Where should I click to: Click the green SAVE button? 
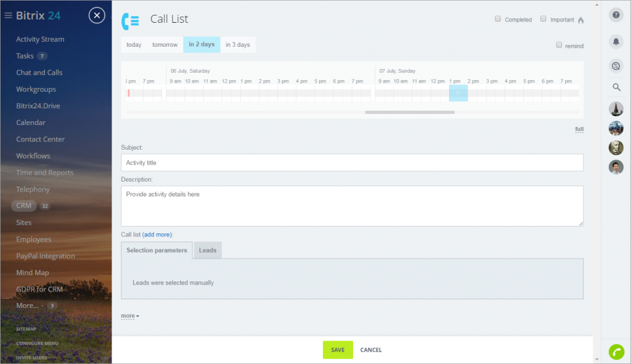coord(338,350)
